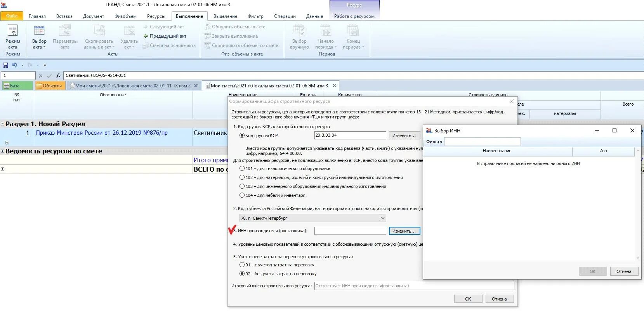Click the Наименование column header in Выбор ИНН
This screenshot has width=644, height=311.
point(497,151)
